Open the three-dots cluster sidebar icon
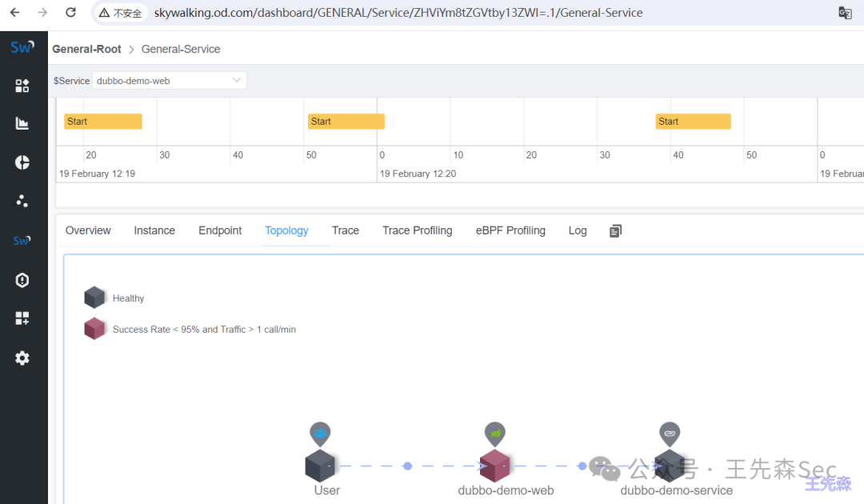Screen dimensions: 864x504 [x=22, y=201]
